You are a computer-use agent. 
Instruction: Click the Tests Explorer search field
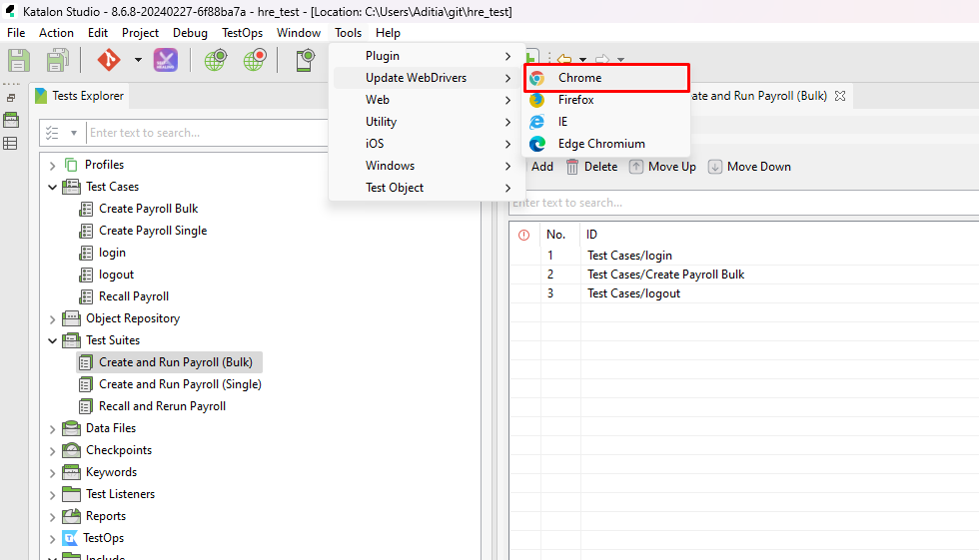tap(206, 133)
